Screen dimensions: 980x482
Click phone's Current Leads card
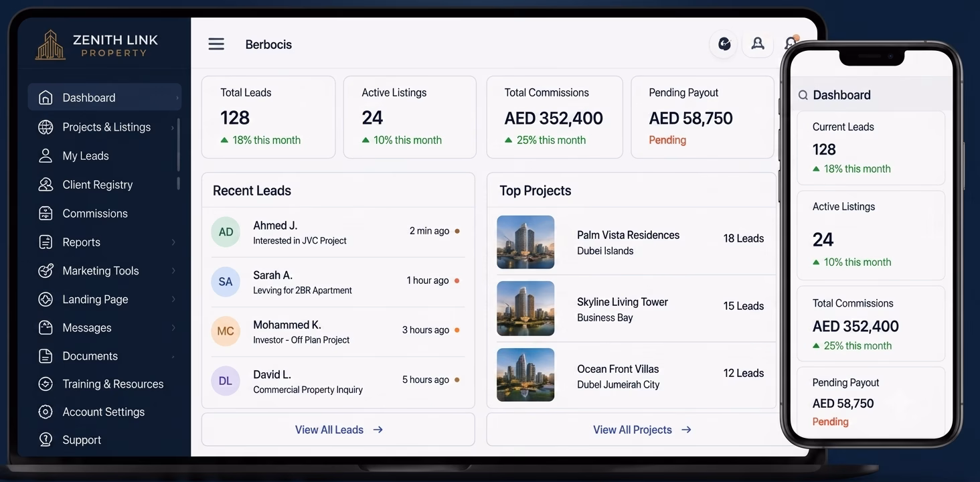point(870,148)
